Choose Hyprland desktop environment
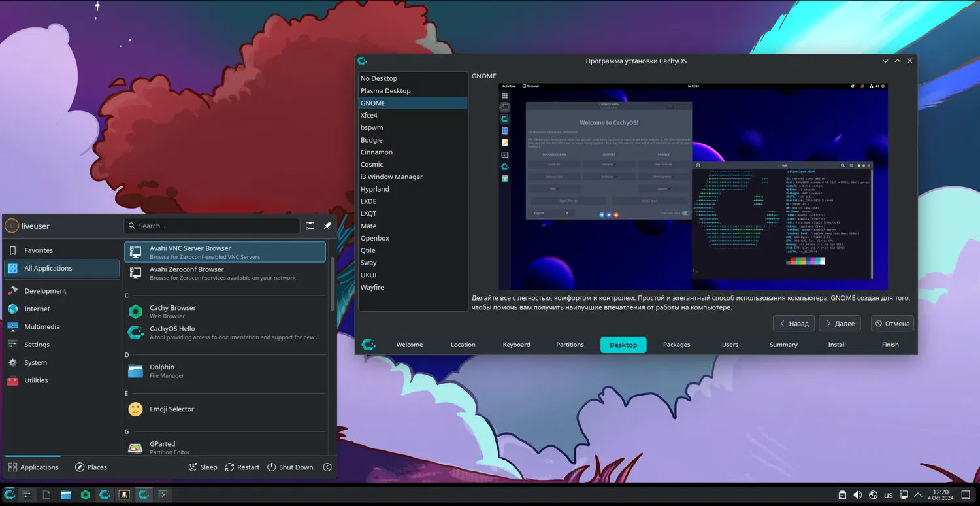The image size is (980, 506). point(375,189)
